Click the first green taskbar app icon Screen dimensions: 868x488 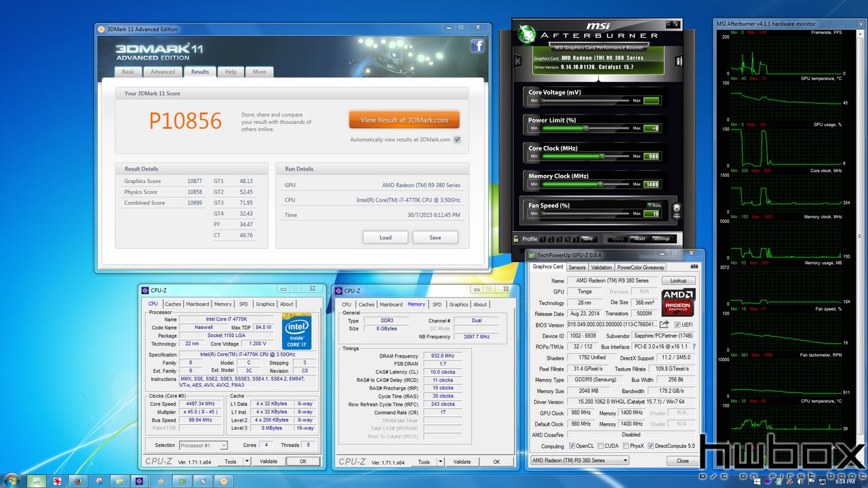click(x=37, y=481)
